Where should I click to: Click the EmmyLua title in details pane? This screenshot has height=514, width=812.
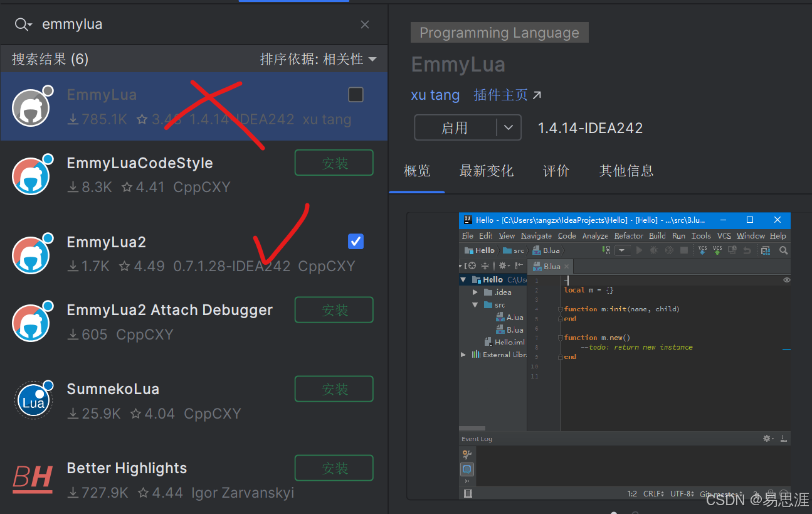[x=458, y=65]
